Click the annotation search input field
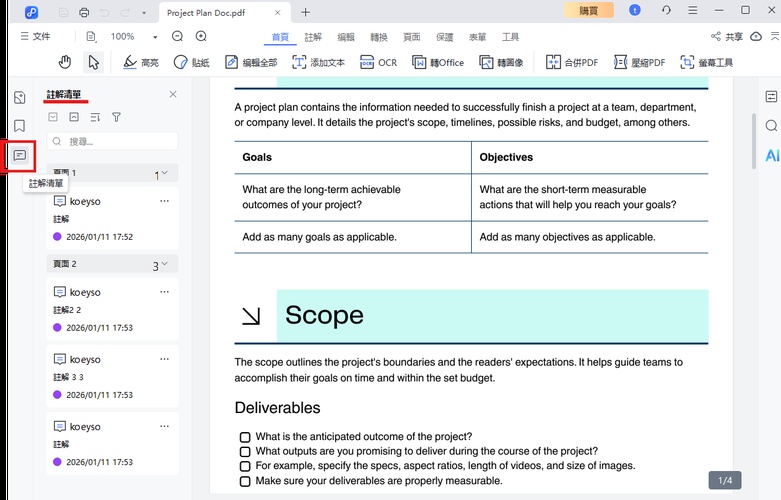Image resolution: width=781 pixels, height=500 pixels. click(113, 141)
